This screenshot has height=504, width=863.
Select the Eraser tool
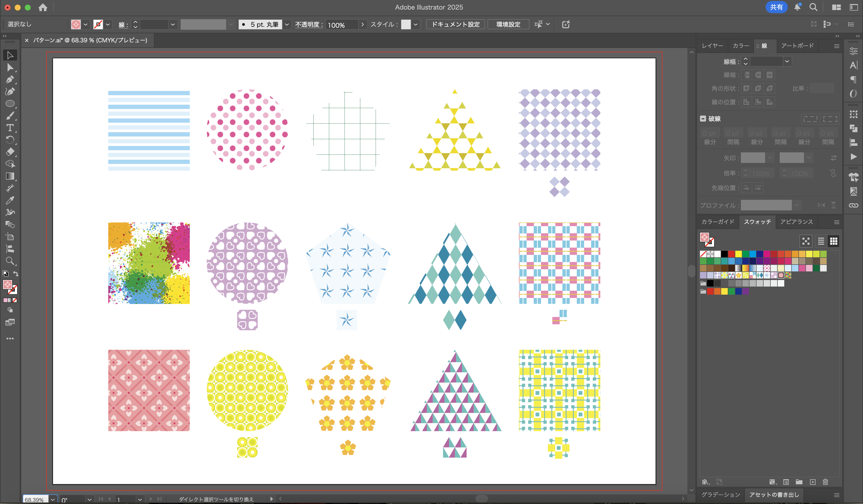(x=10, y=152)
